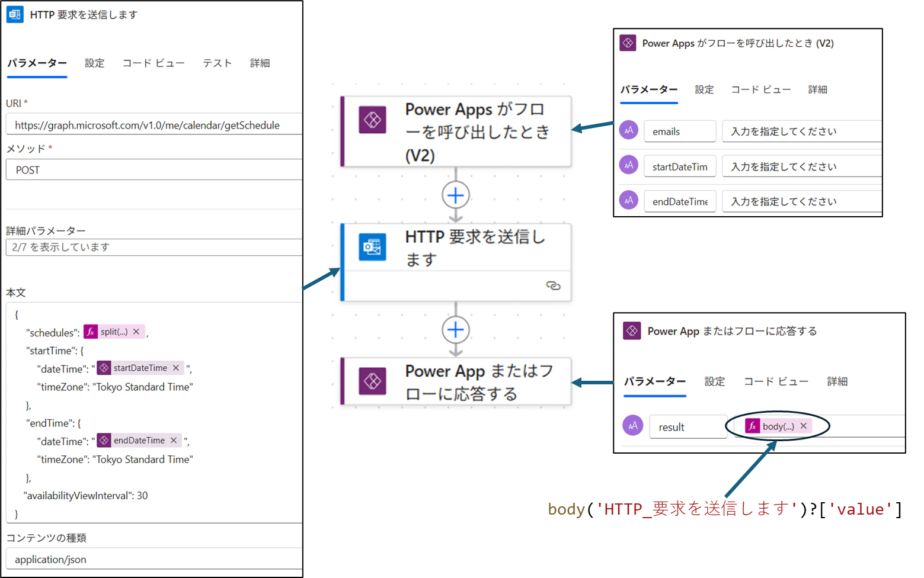Click the value field next to emails
Viewport: 924px width, 578px height.
(802, 131)
